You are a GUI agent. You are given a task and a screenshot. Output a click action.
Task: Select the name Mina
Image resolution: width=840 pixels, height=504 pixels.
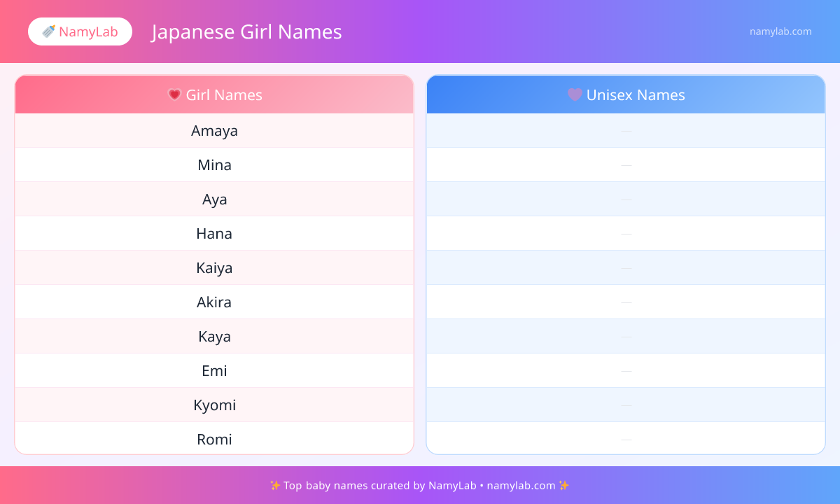click(x=214, y=165)
